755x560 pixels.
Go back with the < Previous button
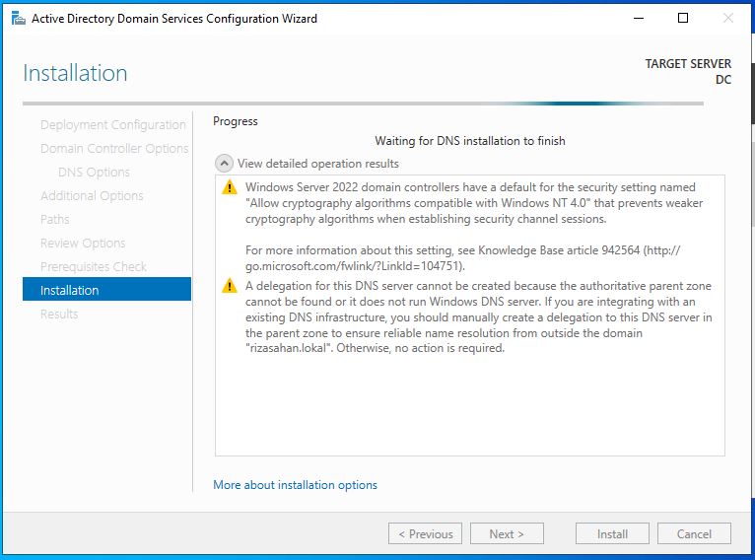(425, 533)
